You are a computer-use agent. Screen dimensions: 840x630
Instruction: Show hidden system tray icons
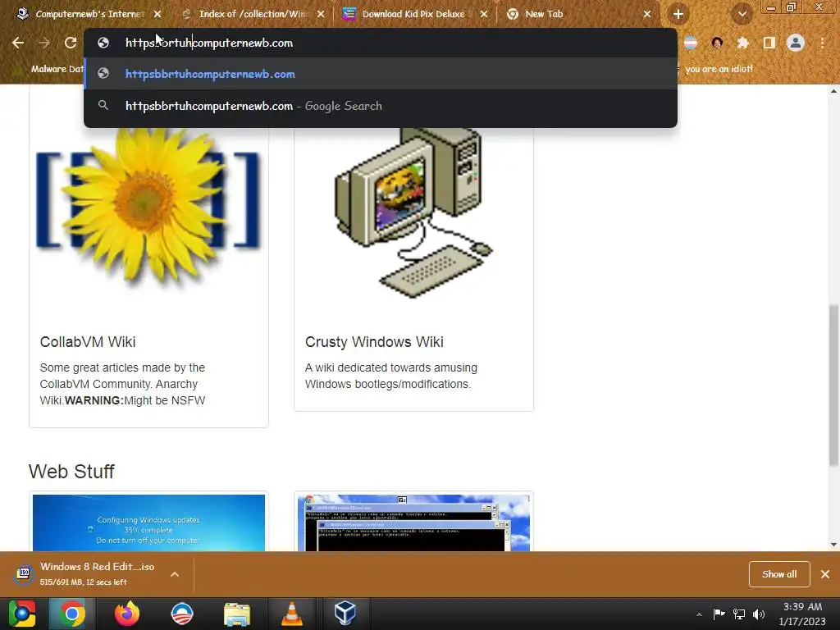pyautogui.click(x=699, y=614)
